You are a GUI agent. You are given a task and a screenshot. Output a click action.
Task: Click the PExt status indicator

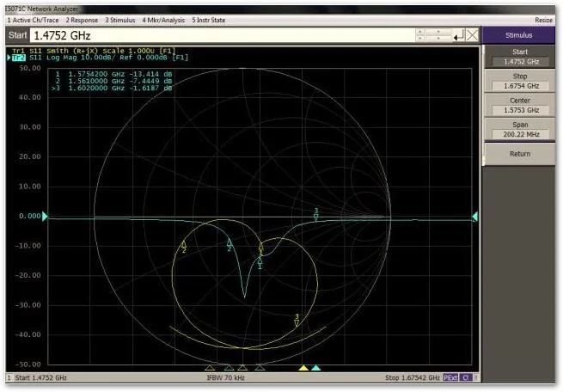click(450, 377)
